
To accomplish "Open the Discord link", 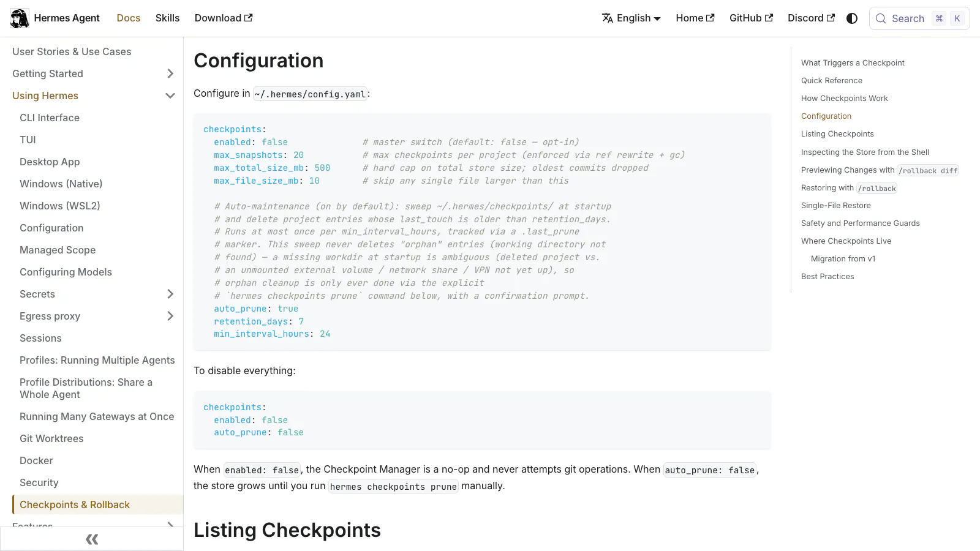I will point(811,18).
